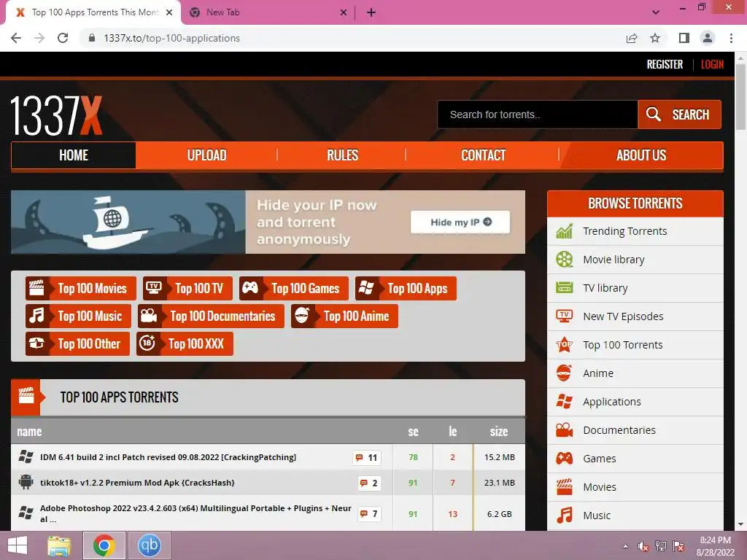Open ABOUT US in site navigation
This screenshot has height=560, width=747.
pos(641,155)
